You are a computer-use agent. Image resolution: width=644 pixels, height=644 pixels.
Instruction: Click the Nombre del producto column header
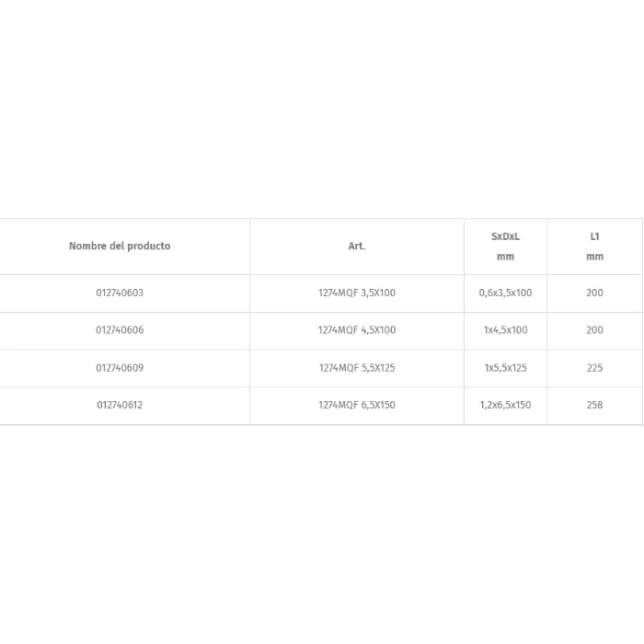pyautogui.click(x=120, y=246)
